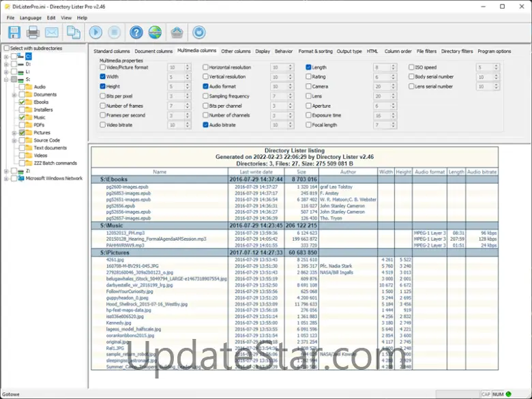Select ZZZ Batch commands folder
This screenshot has height=399, width=532.
(x=55, y=163)
